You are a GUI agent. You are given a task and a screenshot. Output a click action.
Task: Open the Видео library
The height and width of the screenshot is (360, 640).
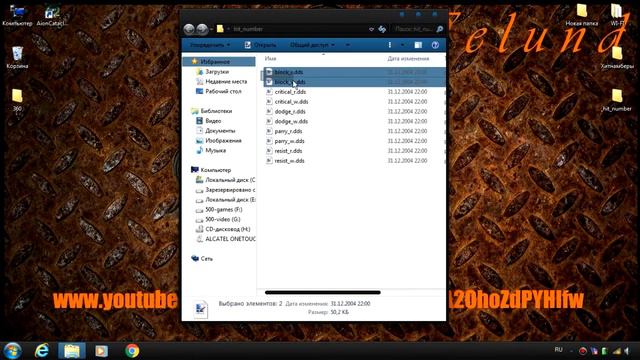tap(213, 121)
